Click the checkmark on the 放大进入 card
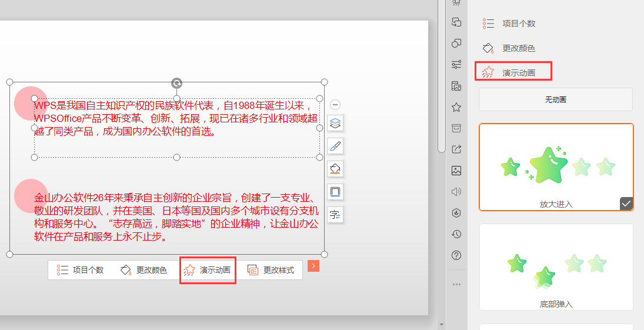Viewport: 644px width, 330px height. (x=626, y=204)
